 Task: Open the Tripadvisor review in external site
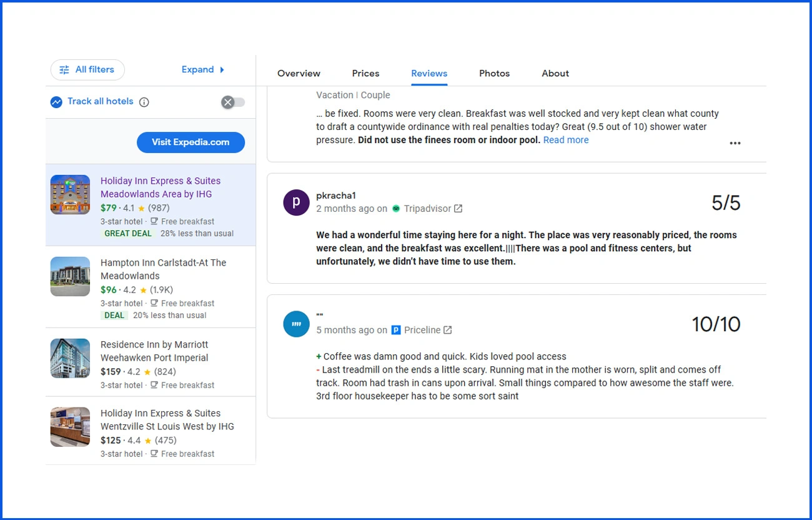pyautogui.click(x=458, y=208)
